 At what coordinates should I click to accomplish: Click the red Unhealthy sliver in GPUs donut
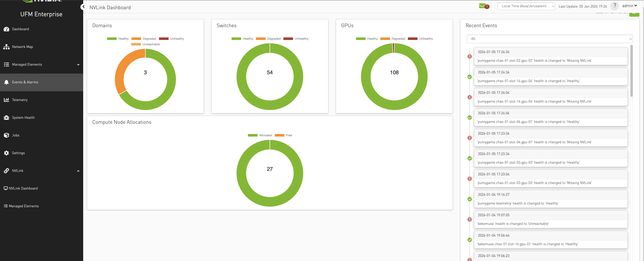click(393, 48)
